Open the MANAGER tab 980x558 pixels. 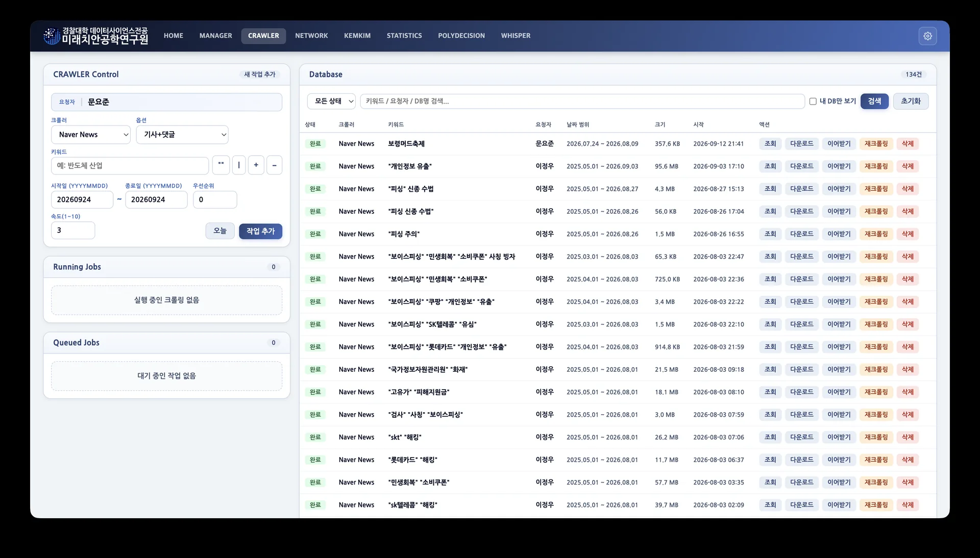(215, 36)
